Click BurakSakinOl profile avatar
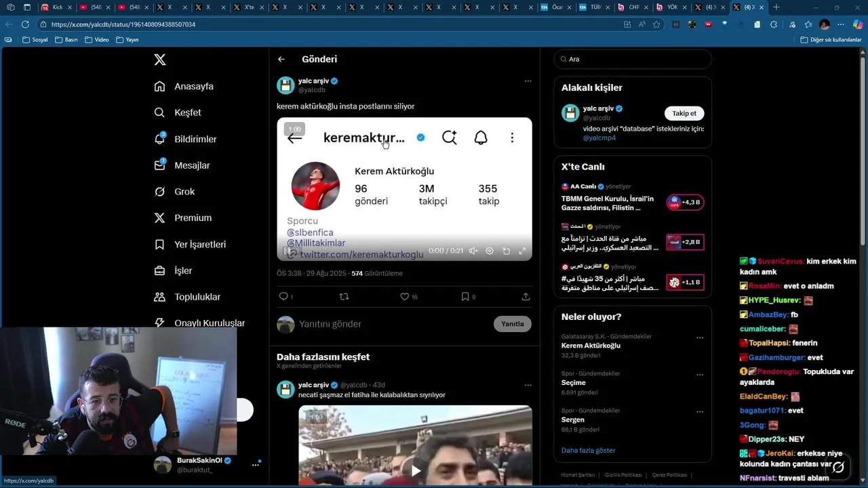The height and width of the screenshot is (488, 868). pyautogui.click(x=163, y=464)
